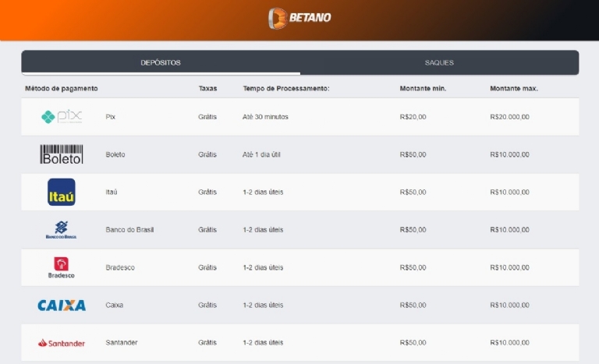The height and width of the screenshot is (364, 599).
Task: Open the Saques tab
Action: 439,62
